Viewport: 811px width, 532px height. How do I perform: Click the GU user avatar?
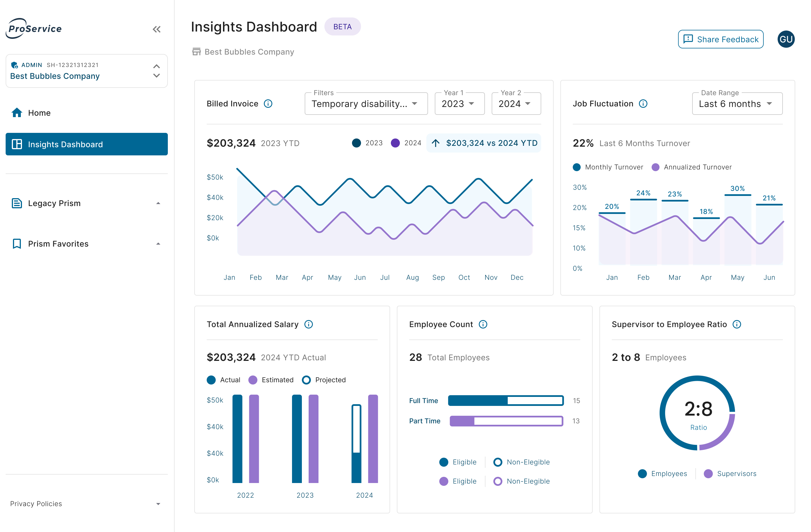tap(786, 39)
